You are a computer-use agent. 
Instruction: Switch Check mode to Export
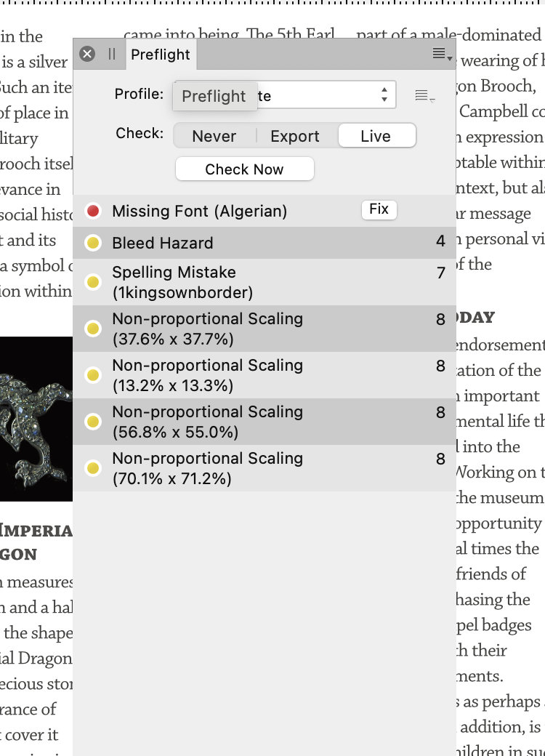(x=294, y=136)
